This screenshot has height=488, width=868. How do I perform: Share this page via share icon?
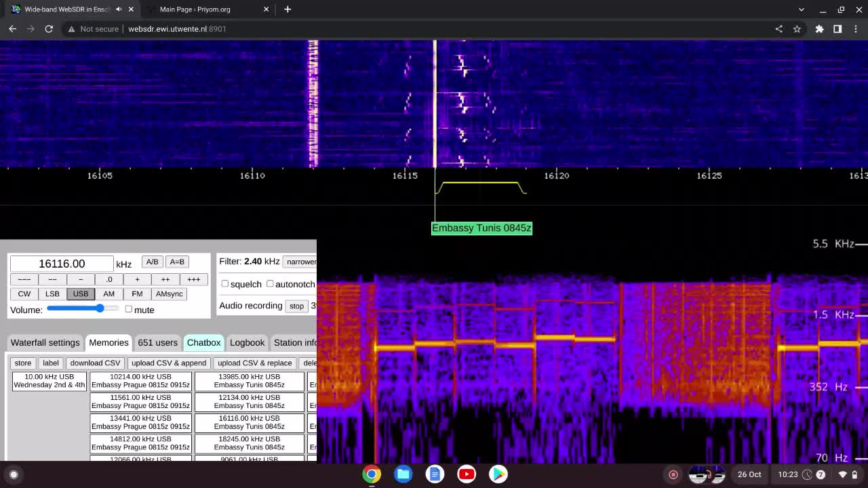[778, 29]
